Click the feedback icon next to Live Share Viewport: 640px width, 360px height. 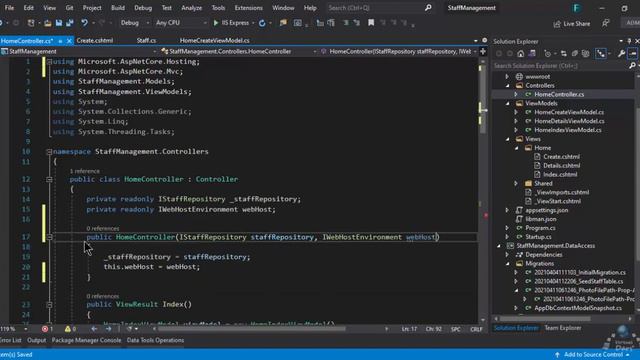coord(606,24)
